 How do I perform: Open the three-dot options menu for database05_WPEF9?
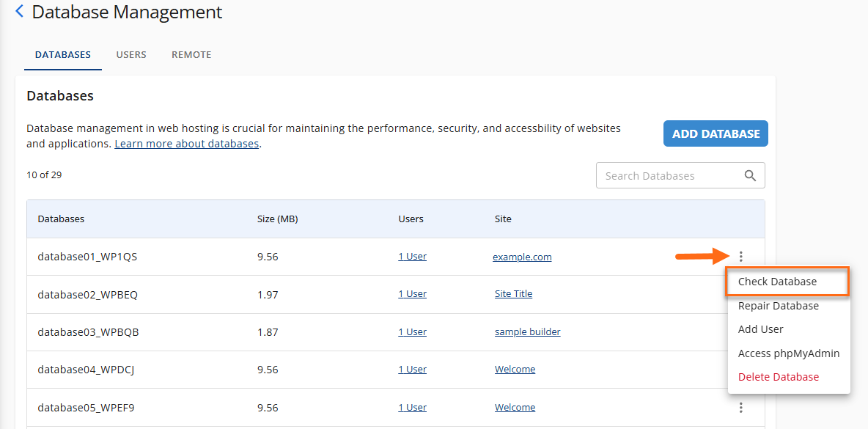coord(741,408)
